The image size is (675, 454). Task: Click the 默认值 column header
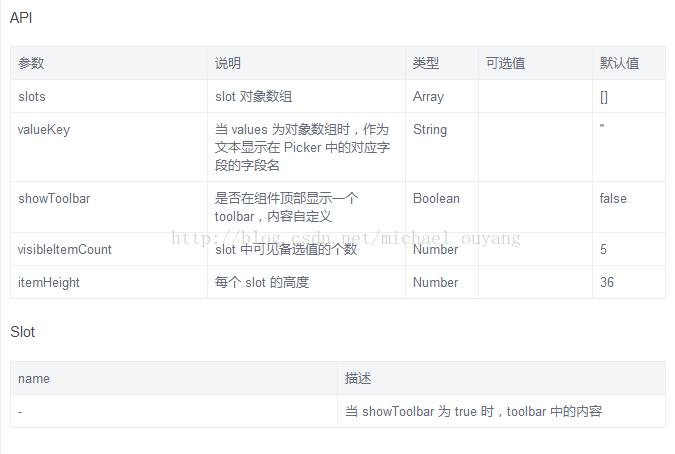pyautogui.click(x=619, y=63)
